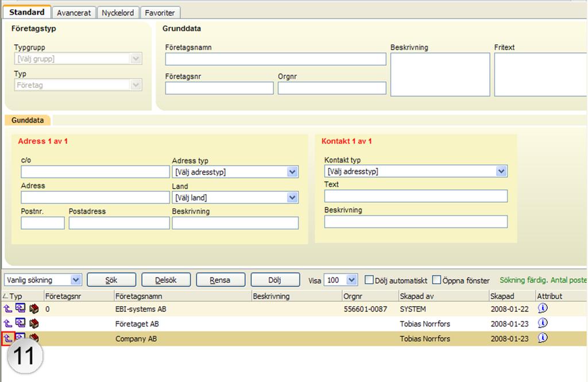Click the Fritext text area
Screen dimensions: 588x382
tap(541, 74)
